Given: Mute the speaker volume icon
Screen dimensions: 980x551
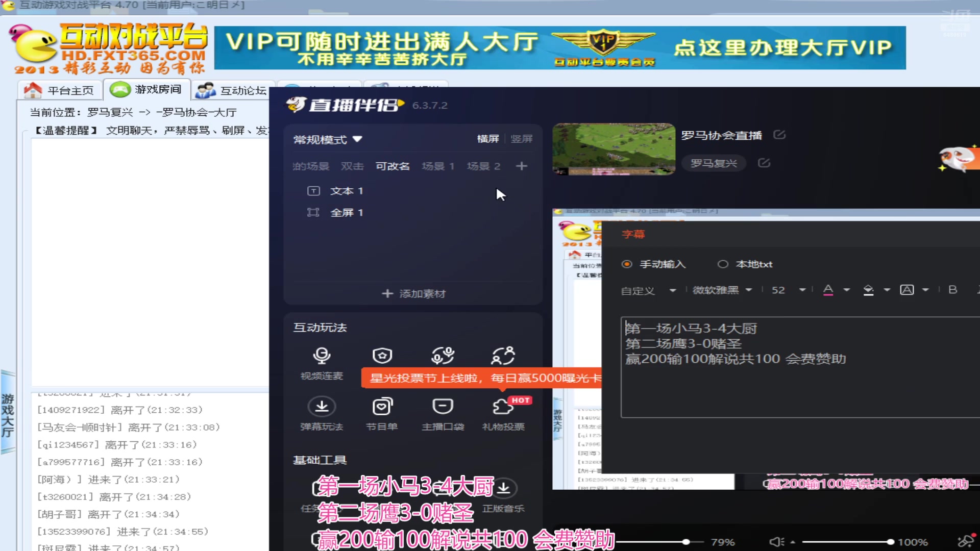Looking at the screenshot, I should (x=776, y=542).
